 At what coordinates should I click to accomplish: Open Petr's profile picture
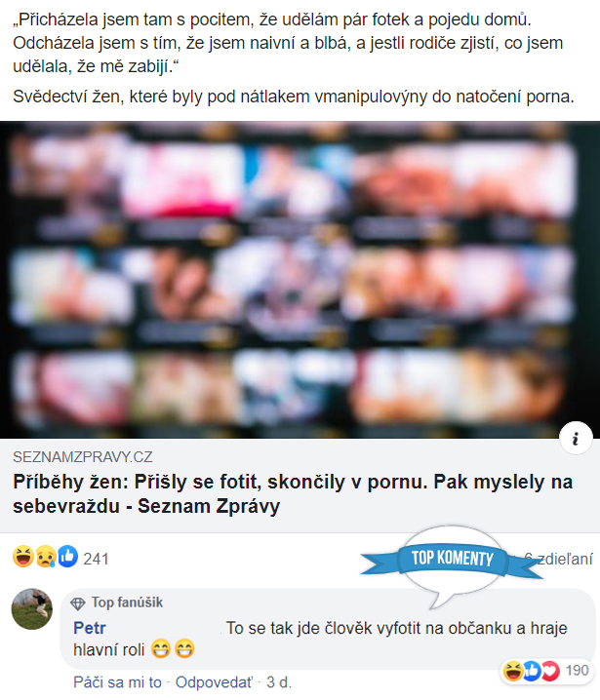point(32,609)
